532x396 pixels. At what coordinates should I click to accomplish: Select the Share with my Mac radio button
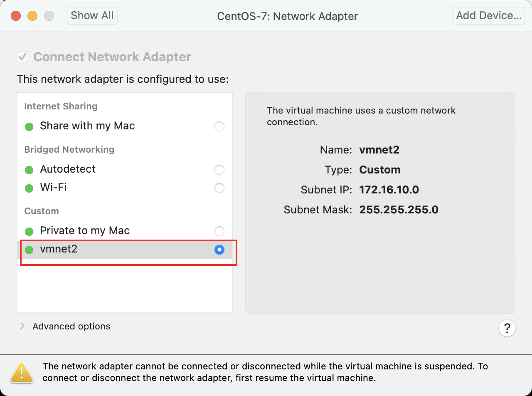tap(219, 126)
